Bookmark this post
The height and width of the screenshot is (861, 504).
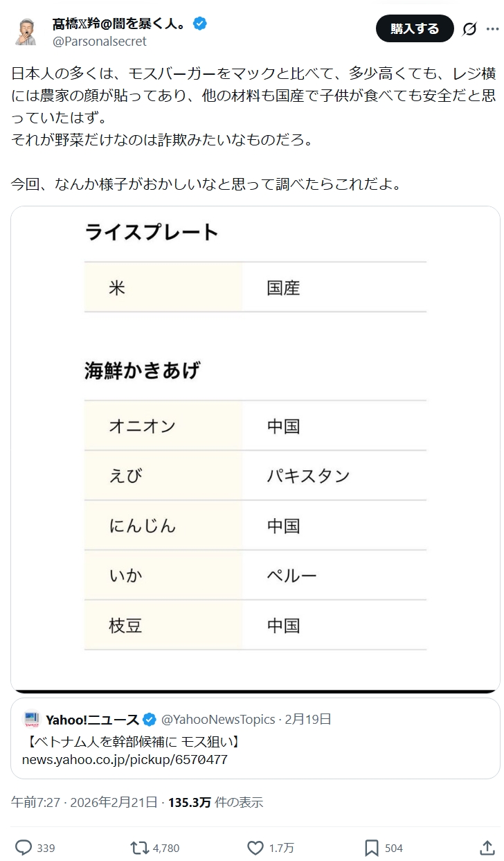pos(372,848)
